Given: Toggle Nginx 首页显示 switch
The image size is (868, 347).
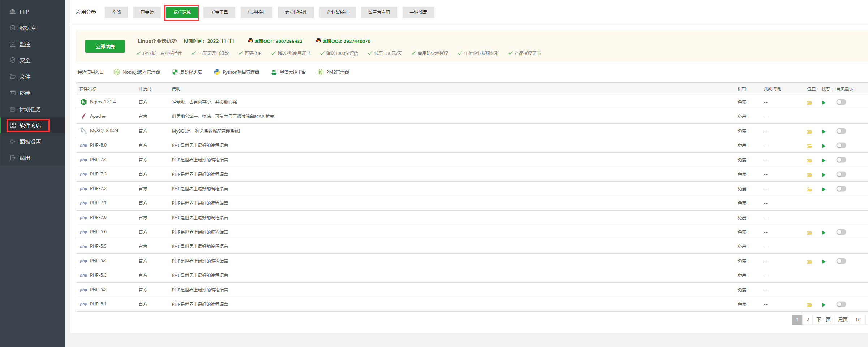Looking at the screenshot, I should (x=841, y=102).
